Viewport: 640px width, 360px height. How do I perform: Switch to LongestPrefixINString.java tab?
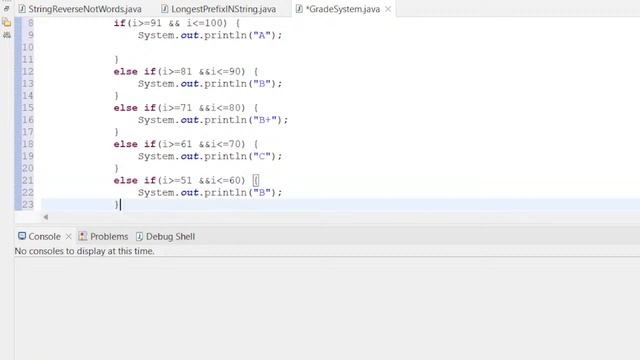pos(218,9)
